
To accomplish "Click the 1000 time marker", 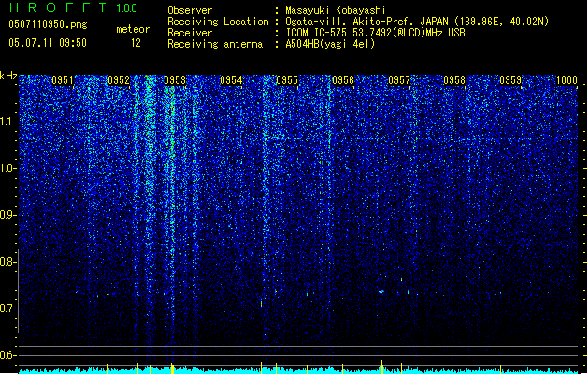I will tap(566, 79).
